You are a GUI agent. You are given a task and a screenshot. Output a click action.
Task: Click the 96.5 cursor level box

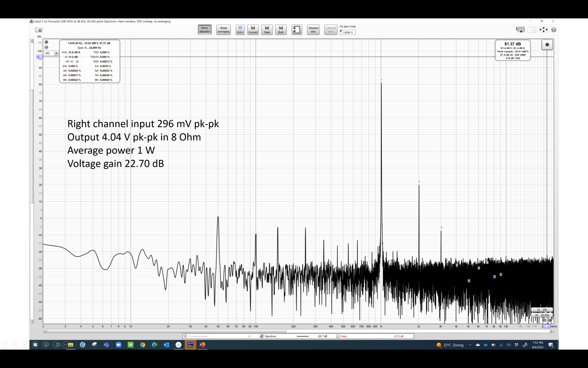pyautogui.click(x=39, y=57)
